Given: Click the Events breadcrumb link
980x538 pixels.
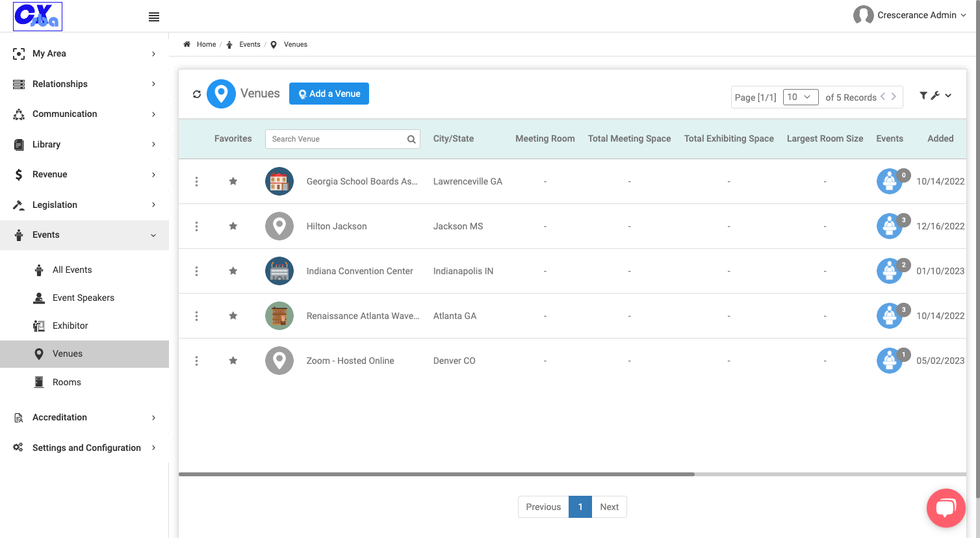Looking at the screenshot, I should point(250,45).
